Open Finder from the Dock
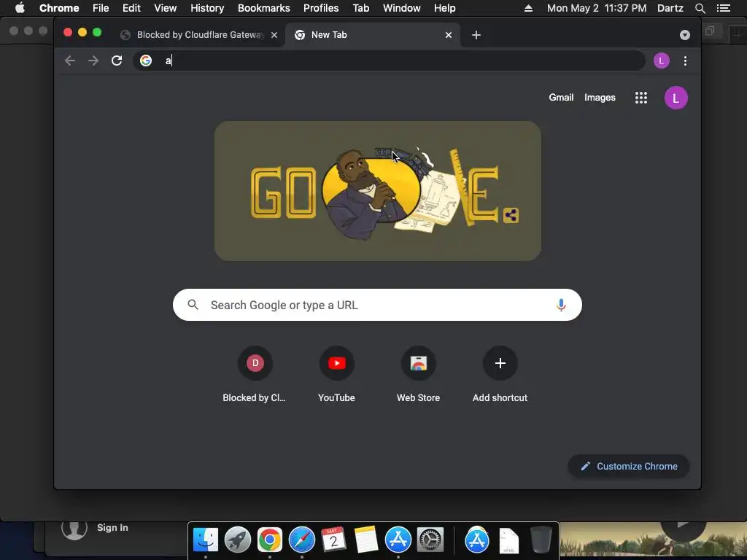The height and width of the screenshot is (560, 747). pos(205,540)
